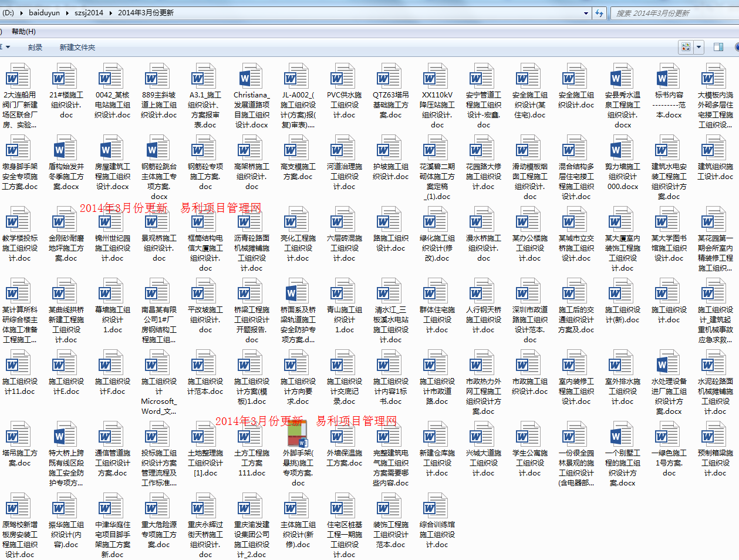Open the 帮助(H) menu
Image resolution: width=739 pixels, height=560 pixels.
23,32
